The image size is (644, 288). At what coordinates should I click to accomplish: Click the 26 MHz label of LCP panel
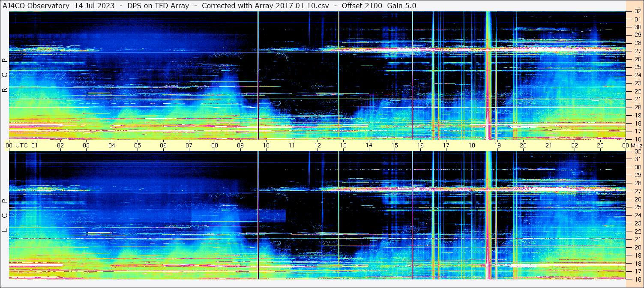click(637, 199)
